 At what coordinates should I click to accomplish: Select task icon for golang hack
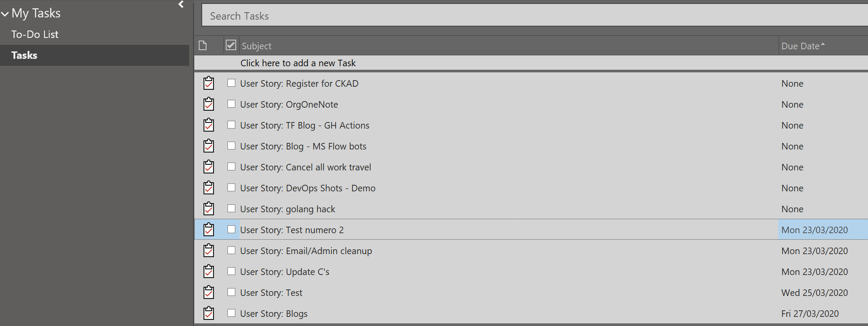pyautogui.click(x=209, y=208)
